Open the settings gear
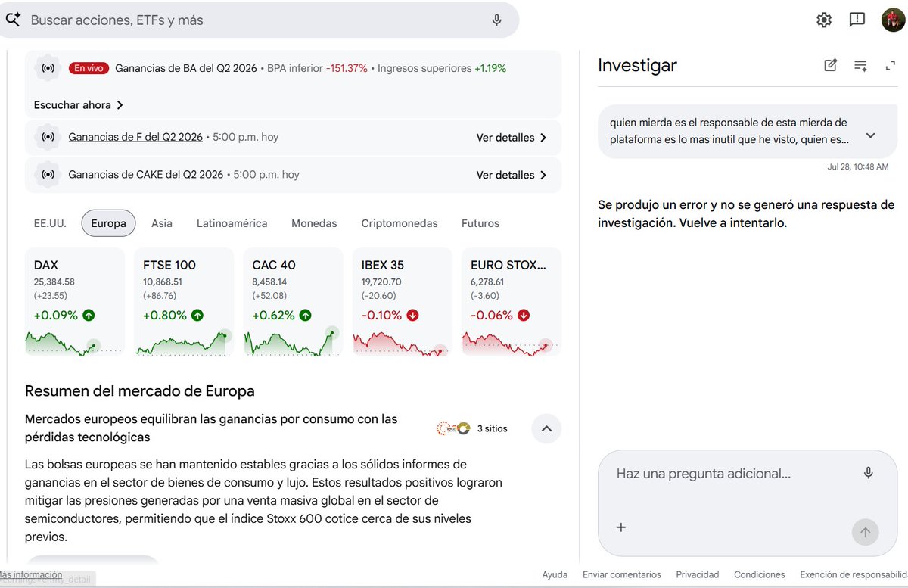The image size is (908, 588). coord(824,20)
